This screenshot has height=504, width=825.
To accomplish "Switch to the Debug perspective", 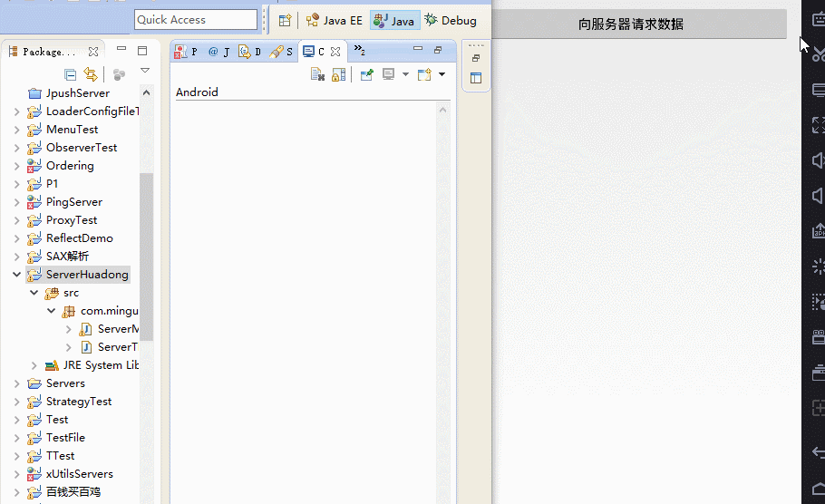I will click(451, 21).
